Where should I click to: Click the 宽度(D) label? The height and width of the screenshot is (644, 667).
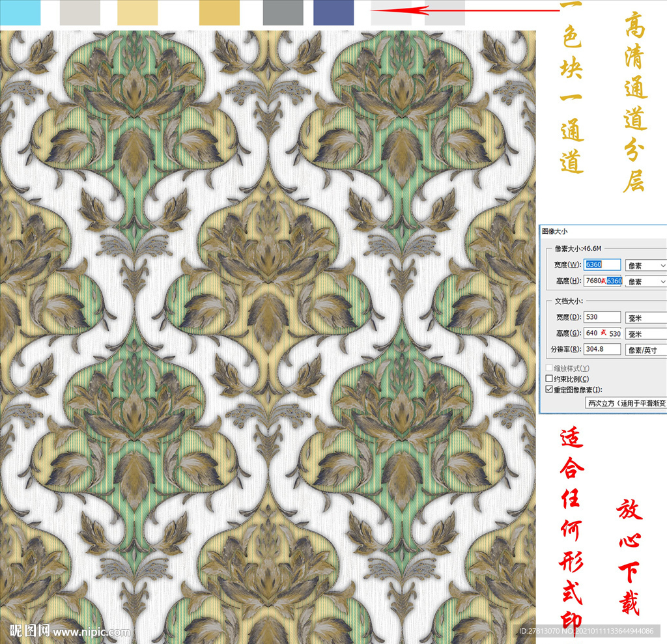click(x=568, y=317)
